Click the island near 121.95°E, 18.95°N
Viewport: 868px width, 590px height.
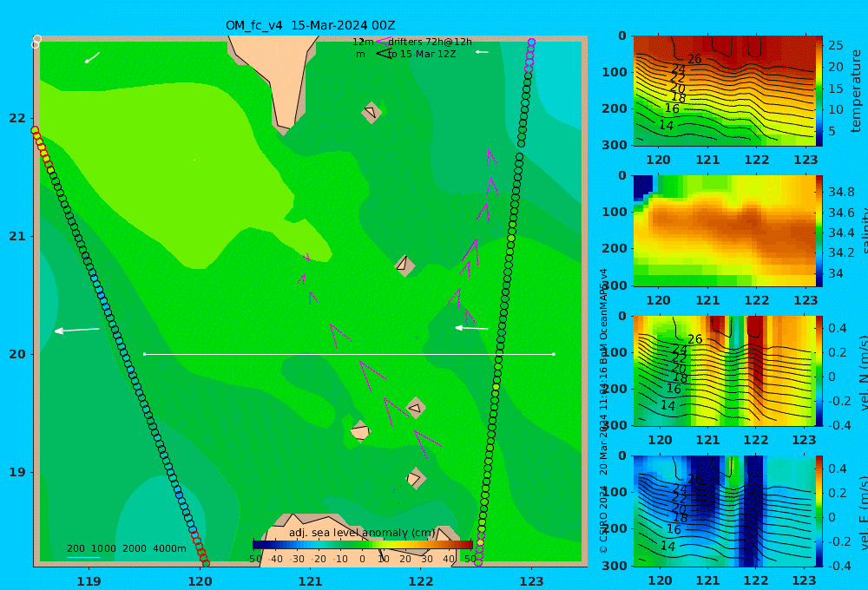pos(415,478)
